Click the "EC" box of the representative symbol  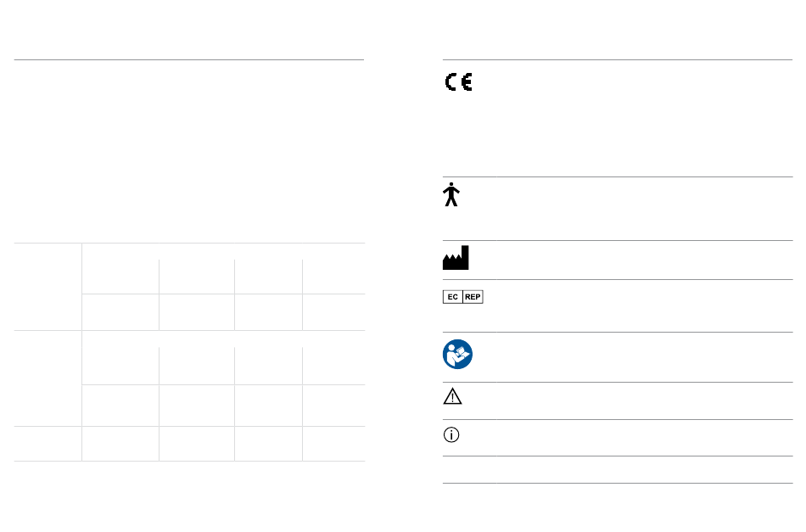tap(453, 297)
